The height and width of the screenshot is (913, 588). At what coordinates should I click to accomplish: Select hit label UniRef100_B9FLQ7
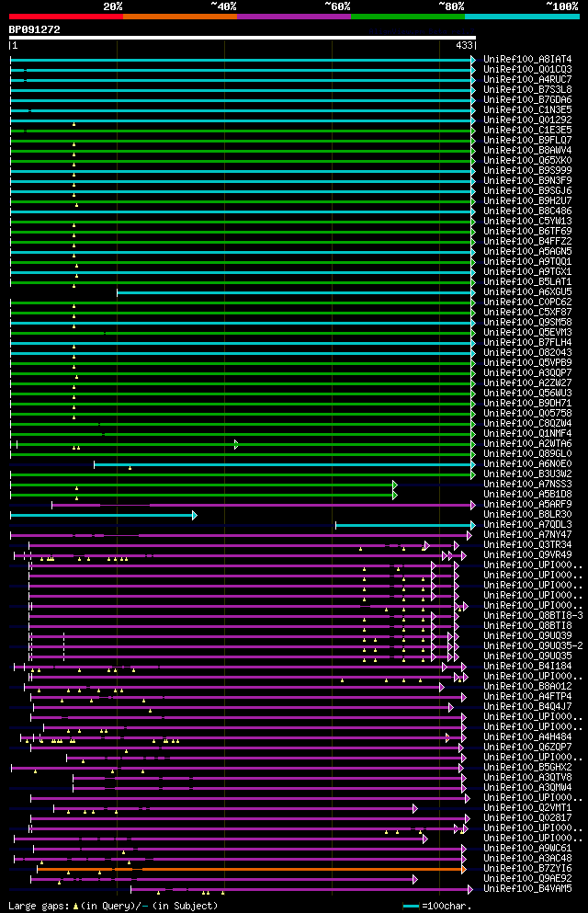(x=527, y=141)
